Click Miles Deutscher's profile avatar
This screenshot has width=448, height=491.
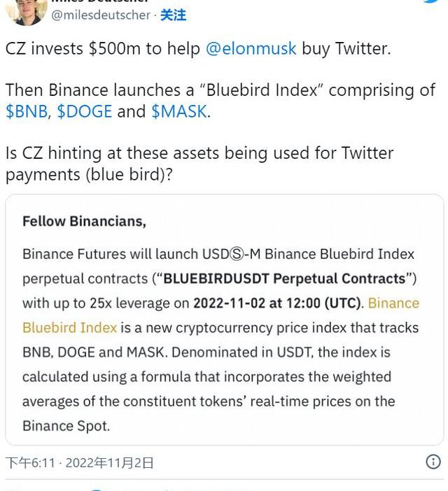[x=28, y=10]
